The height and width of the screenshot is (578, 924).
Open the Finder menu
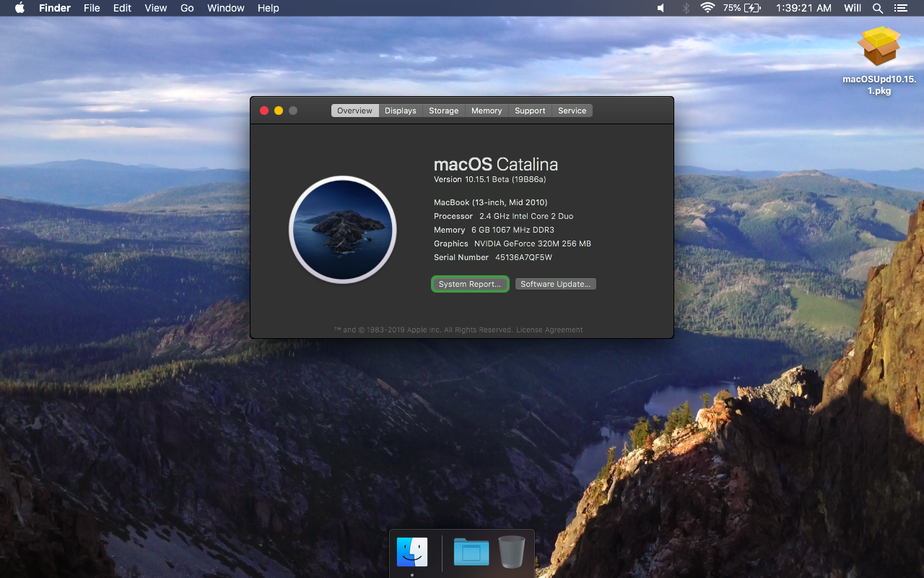coord(55,8)
